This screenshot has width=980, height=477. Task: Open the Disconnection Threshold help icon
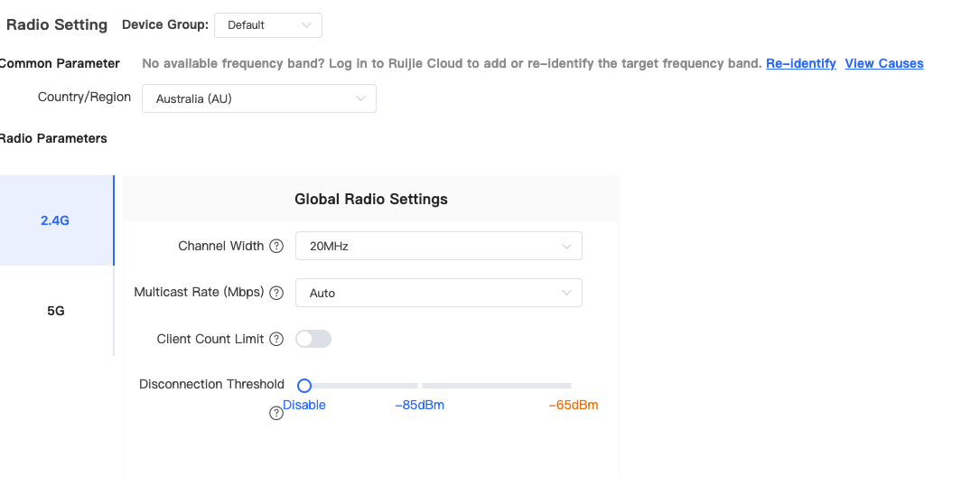[x=276, y=413]
